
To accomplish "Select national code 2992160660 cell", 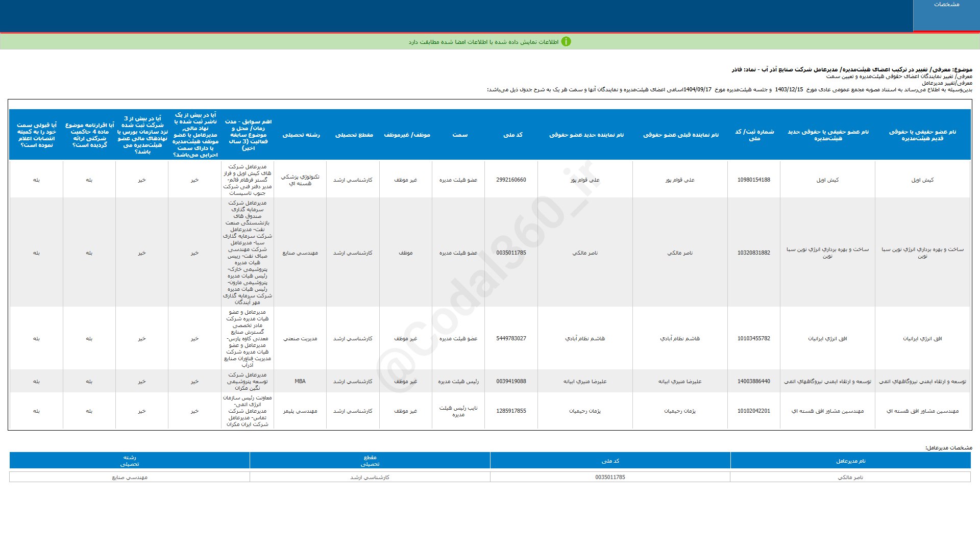I will tap(511, 180).
